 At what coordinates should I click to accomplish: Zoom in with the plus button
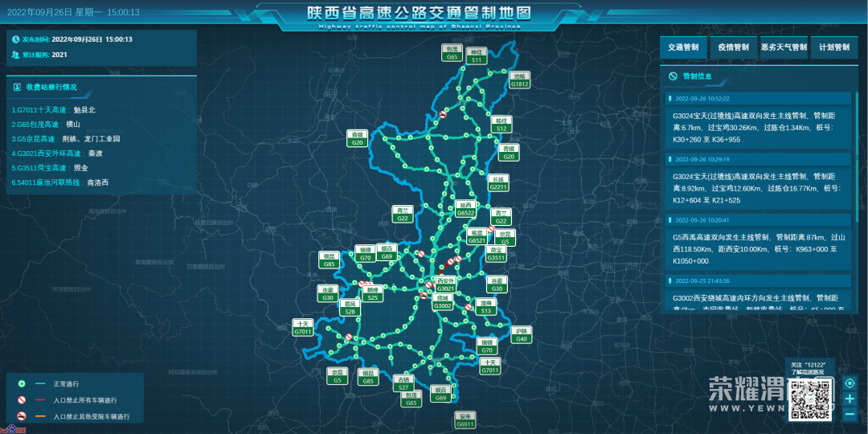pos(850,399)
